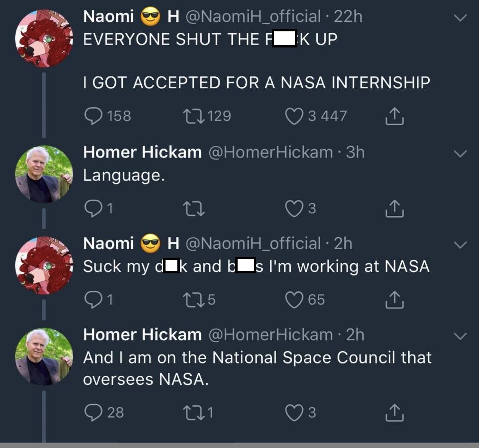Open chevron menu on National Space Council tweet

460,336
